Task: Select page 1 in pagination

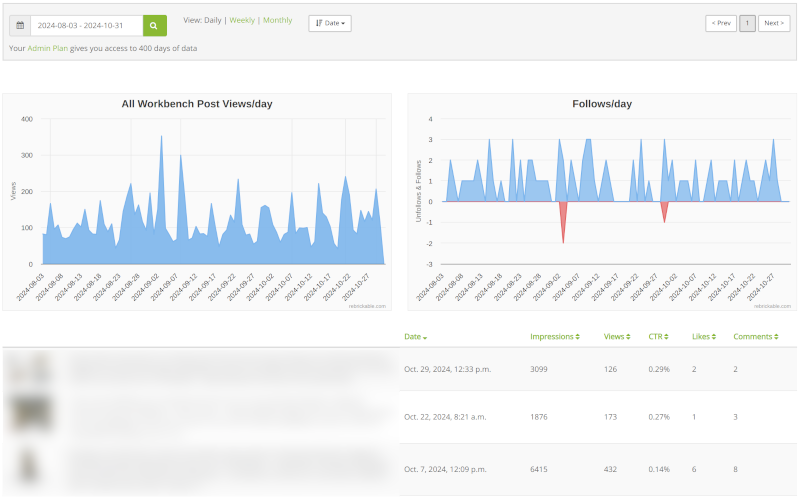Action: [747, 23]
